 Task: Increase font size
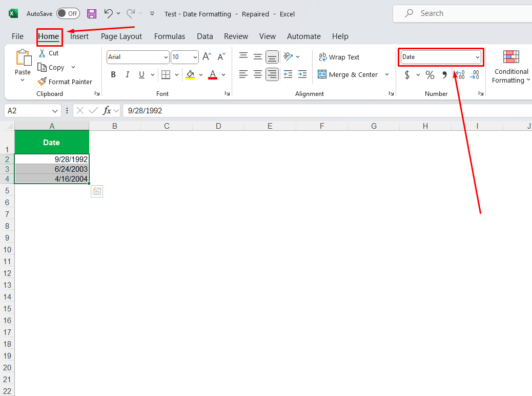point(207,56)
